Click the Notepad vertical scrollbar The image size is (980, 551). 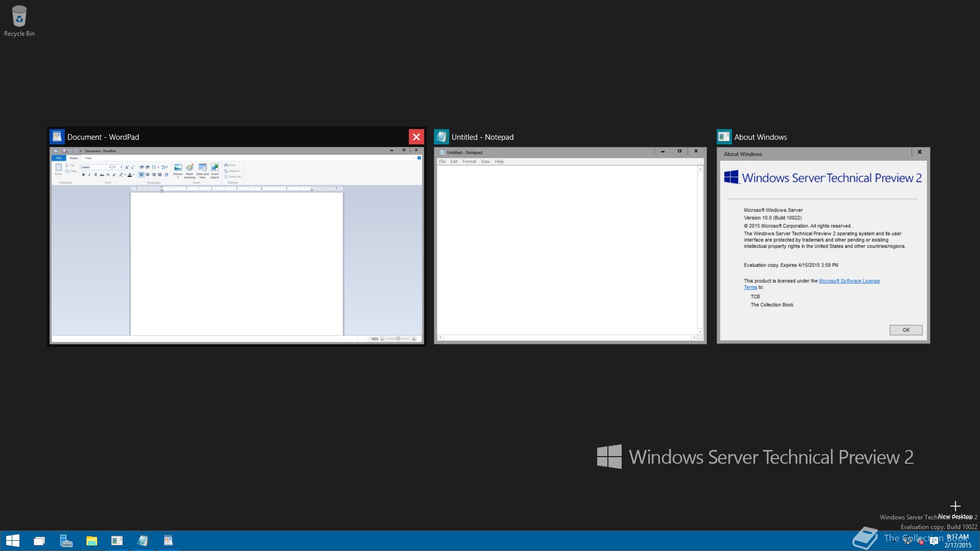coord(700,250)
